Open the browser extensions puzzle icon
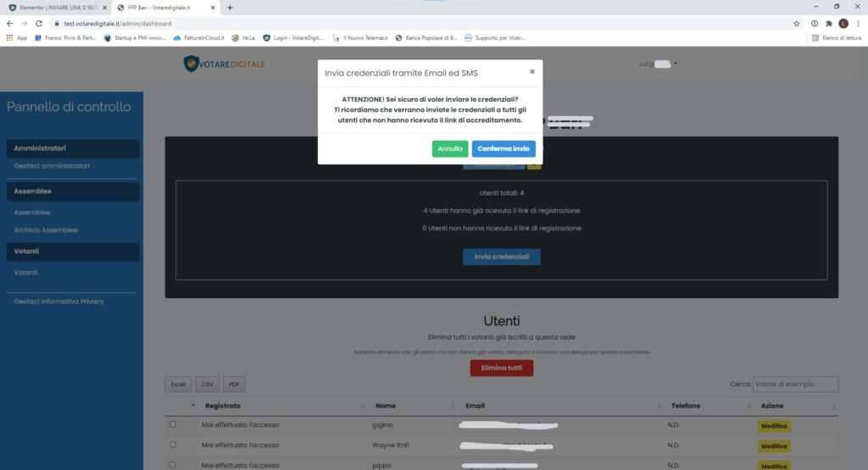Viewport: 868px width, 470px height. 828,24
